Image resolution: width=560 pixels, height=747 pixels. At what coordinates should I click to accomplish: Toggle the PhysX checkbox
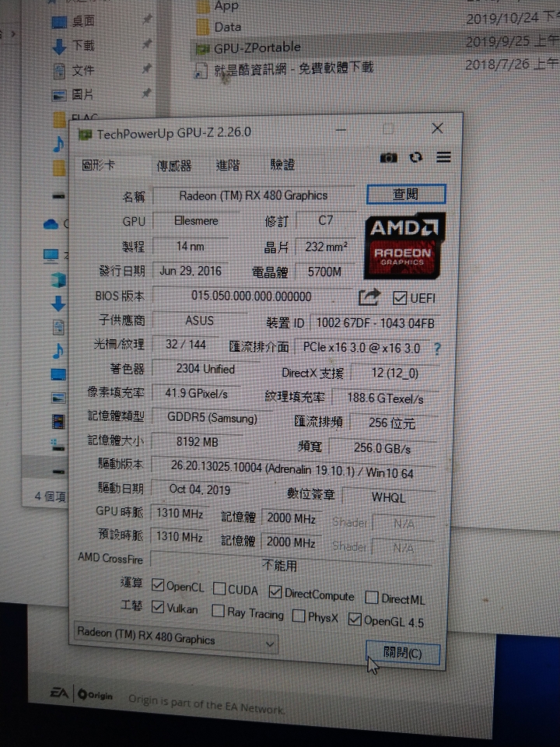point(299,615)
